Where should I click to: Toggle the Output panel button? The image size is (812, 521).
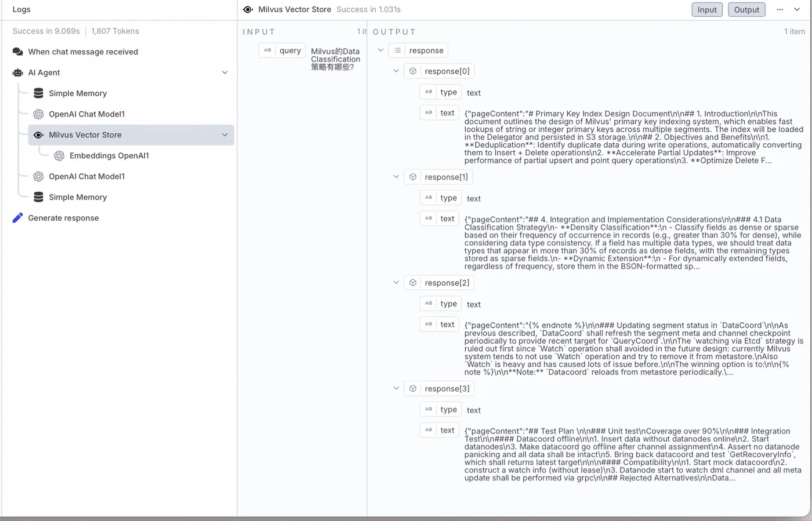(x=746, y=9)
